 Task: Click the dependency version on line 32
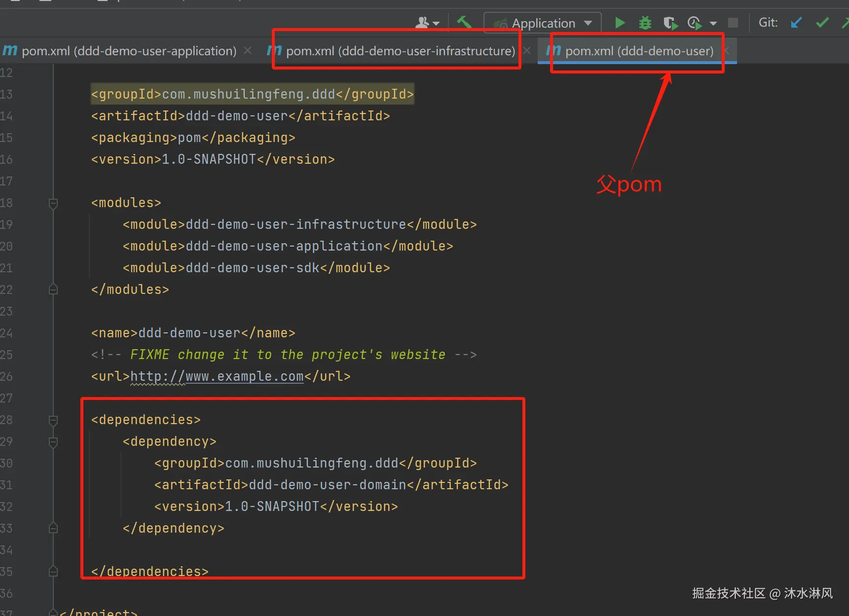pyautogui.click(x=276, y=507)
